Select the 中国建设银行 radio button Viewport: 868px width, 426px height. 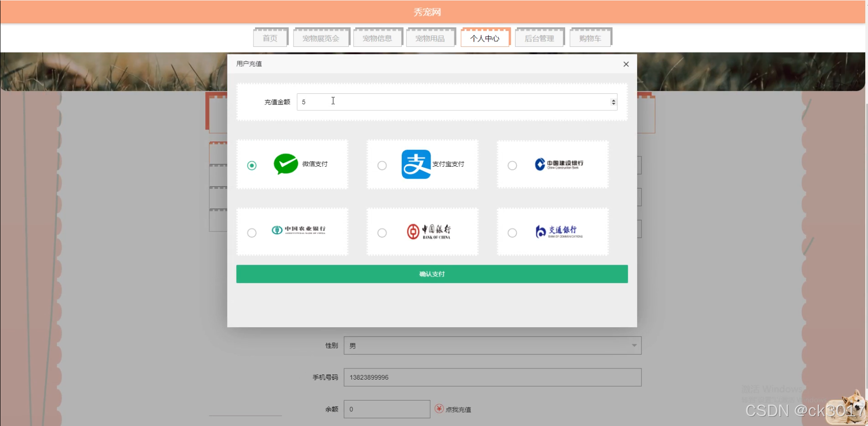click(x=512, y=166)
